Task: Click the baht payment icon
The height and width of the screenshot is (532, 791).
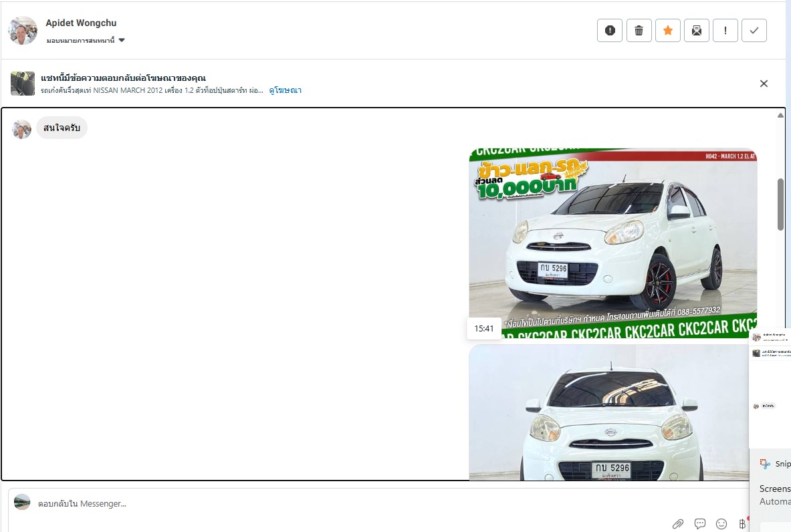Action: coord(742,524)
